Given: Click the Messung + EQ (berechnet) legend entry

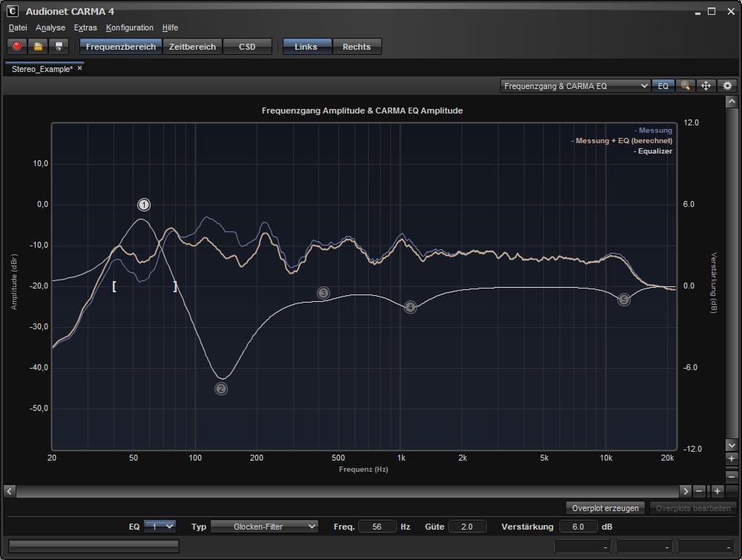Looking at the screenshot, I should (x=622, y=140).
